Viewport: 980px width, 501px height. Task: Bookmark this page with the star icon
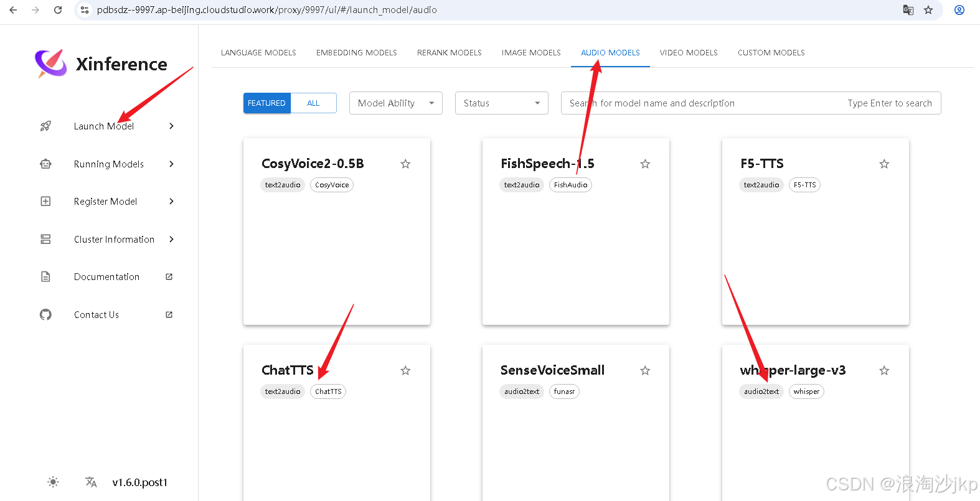(928, 10)
